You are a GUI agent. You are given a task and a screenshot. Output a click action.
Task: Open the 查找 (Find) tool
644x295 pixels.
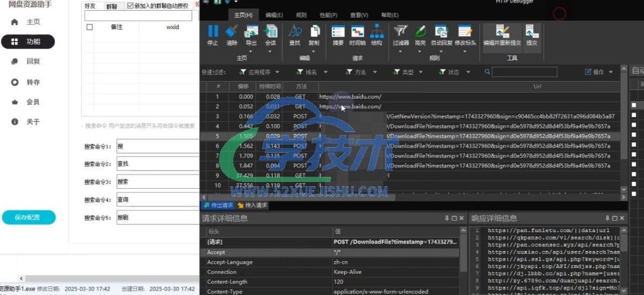pyautogui.click(x=294, y=34)
